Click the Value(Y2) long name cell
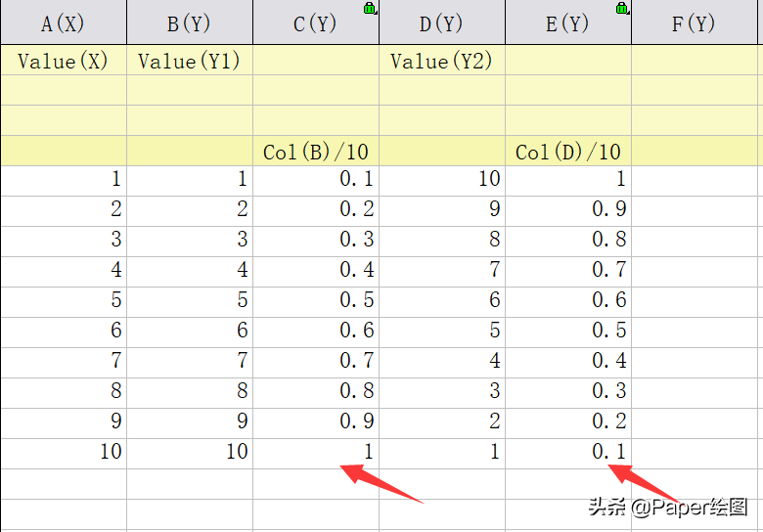The width and height of the screenshot is (763, 532). [x=442, y=60]
